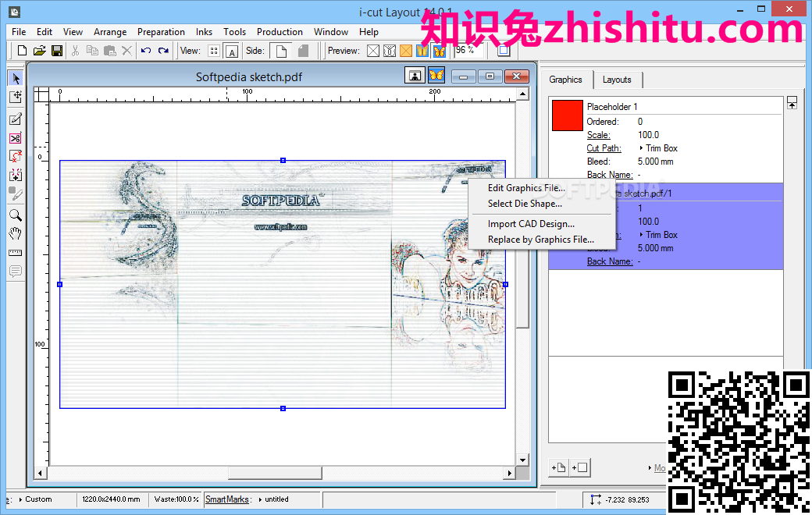This screenshot has width=812, height=515.
Task: Select the back Side page icon
Action: point(303,51)
